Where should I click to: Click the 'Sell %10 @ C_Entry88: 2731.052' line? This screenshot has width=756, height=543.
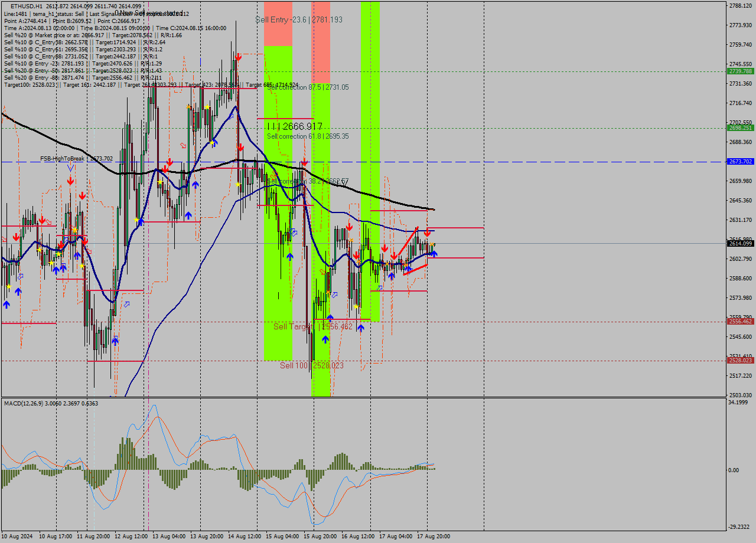click(x=81, y=56)
